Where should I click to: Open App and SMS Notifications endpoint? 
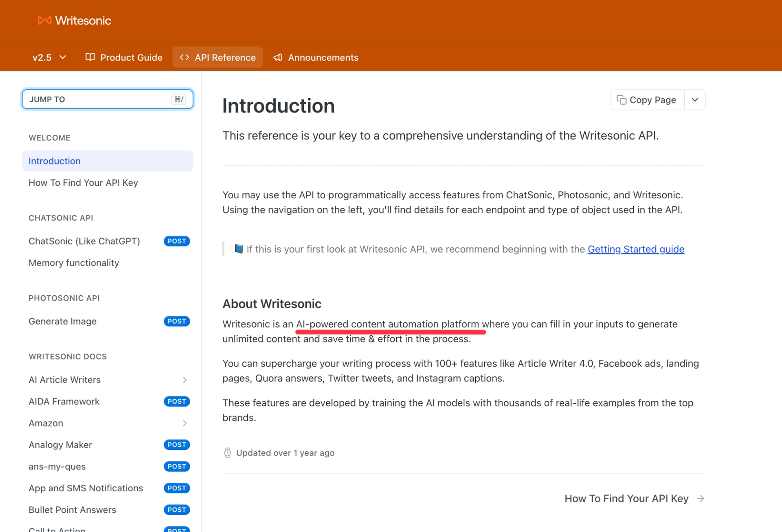coord(108,488)
